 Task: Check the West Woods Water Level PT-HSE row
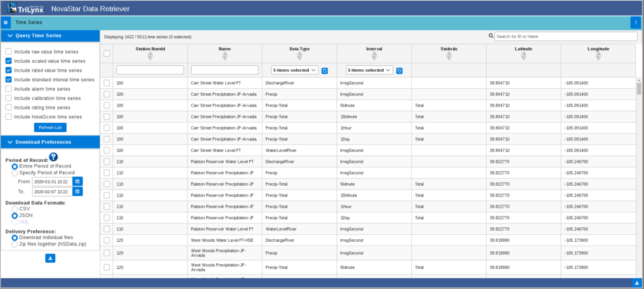107,240
